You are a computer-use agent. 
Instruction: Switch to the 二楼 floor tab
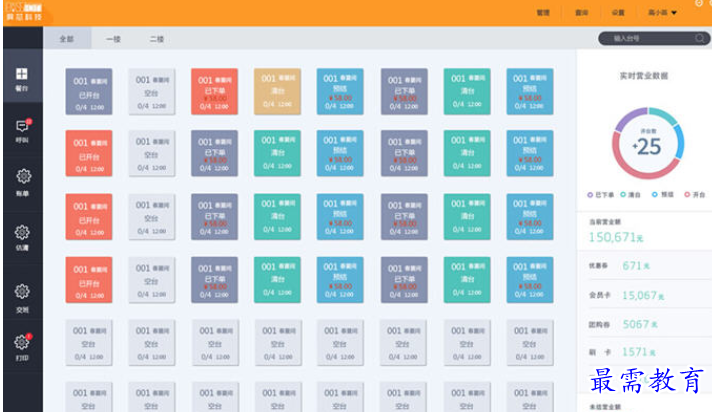tap(157, 39)
